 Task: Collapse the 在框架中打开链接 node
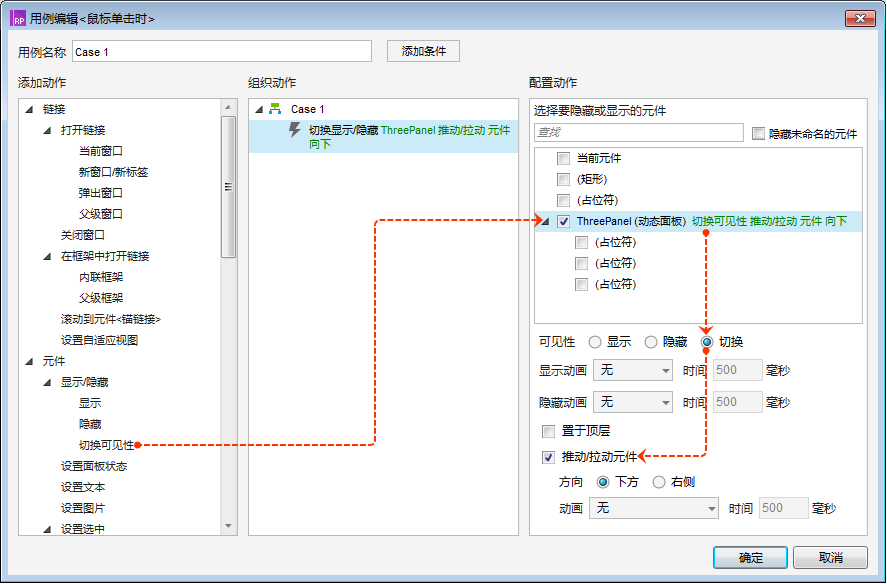pyautogui.click(x=48, y=256)
